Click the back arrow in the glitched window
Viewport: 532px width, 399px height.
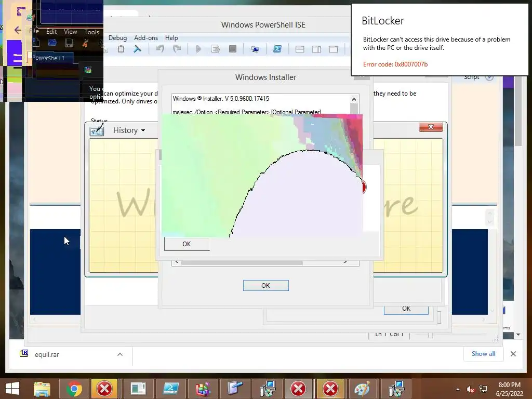pyautogui.click(x=18, y=30)
